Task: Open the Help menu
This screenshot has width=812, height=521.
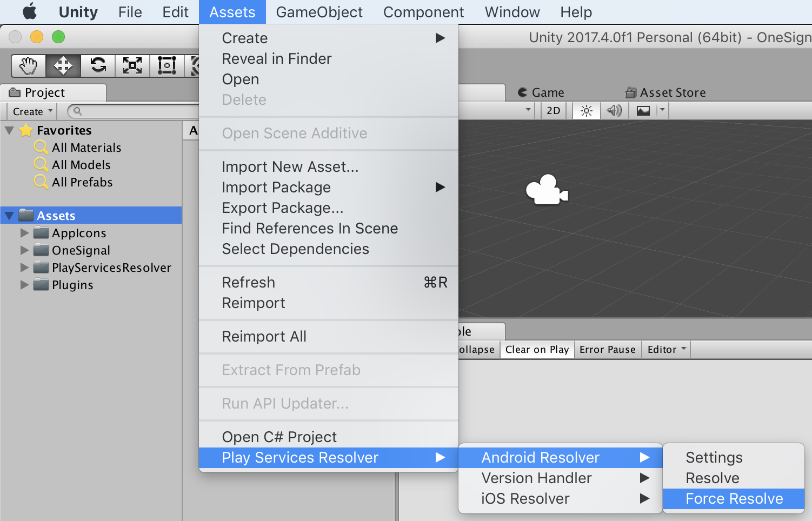Action: 576,12
